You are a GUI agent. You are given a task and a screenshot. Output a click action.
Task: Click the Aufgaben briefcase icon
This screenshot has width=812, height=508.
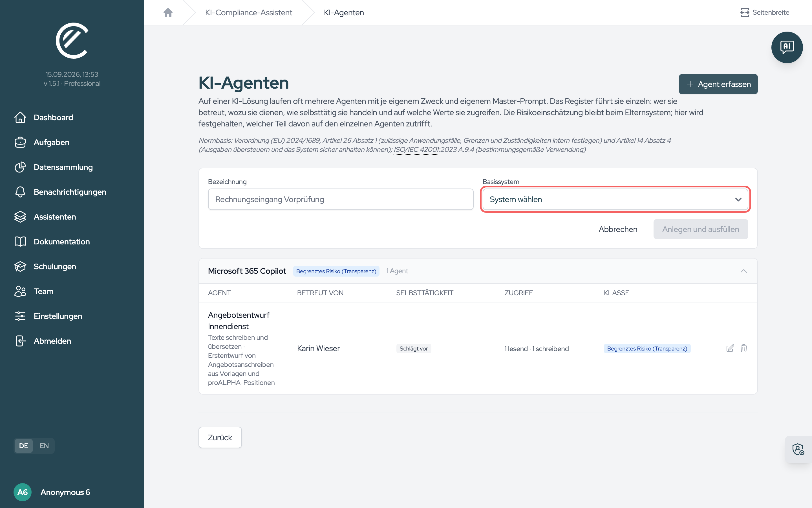coord(20,142)
